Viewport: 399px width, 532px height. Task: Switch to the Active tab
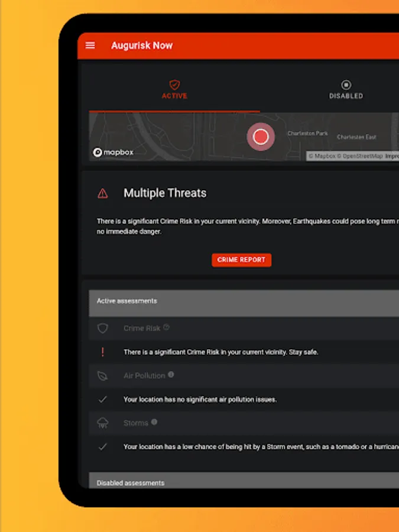[174, 90]
